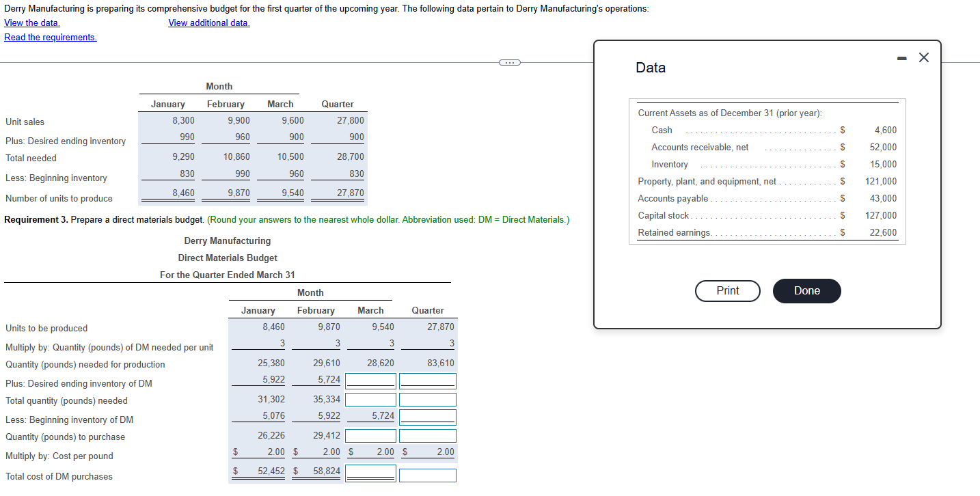Click Quarter unit sales 27,800
Screen dimensions: 980x496
[351, 120]
